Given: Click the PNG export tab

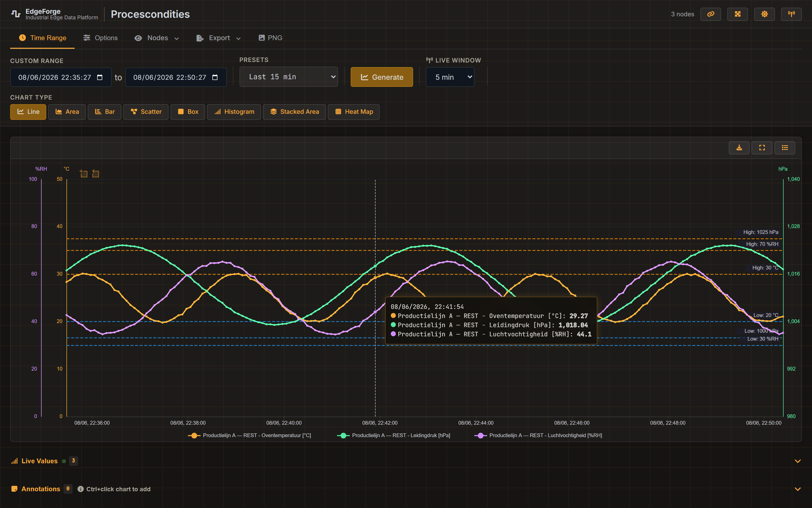Looking at the screenshot, I should (270, 38).
